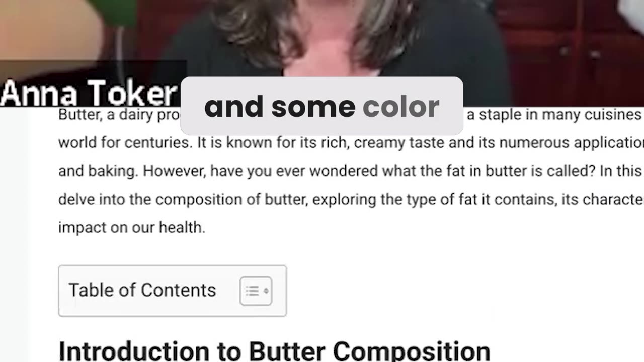
Task: Click the sentence beginning "and baking. However"
Action: pyautogui.click(x=351, y=171)
